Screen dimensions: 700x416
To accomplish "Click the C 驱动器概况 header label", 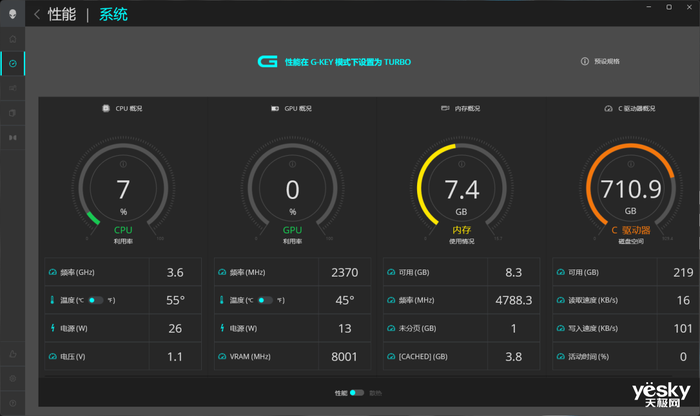I will click(x=637, y=108).
